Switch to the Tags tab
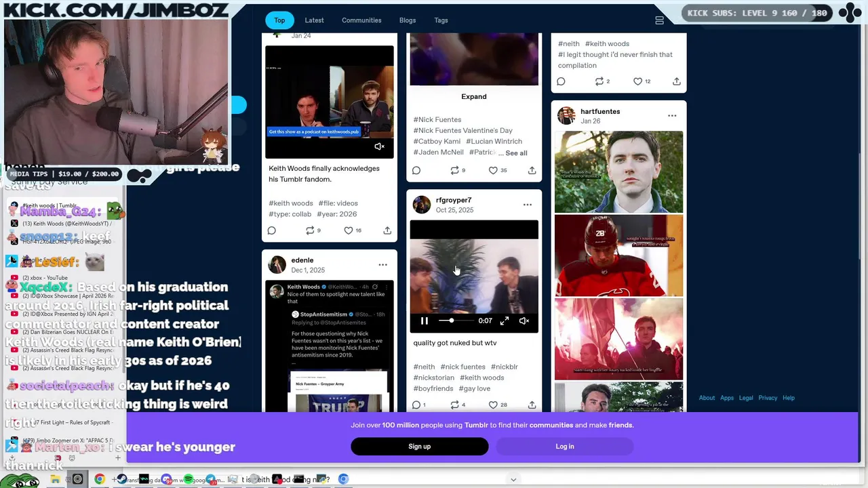The image size is (868, 488). click(441, 20)
